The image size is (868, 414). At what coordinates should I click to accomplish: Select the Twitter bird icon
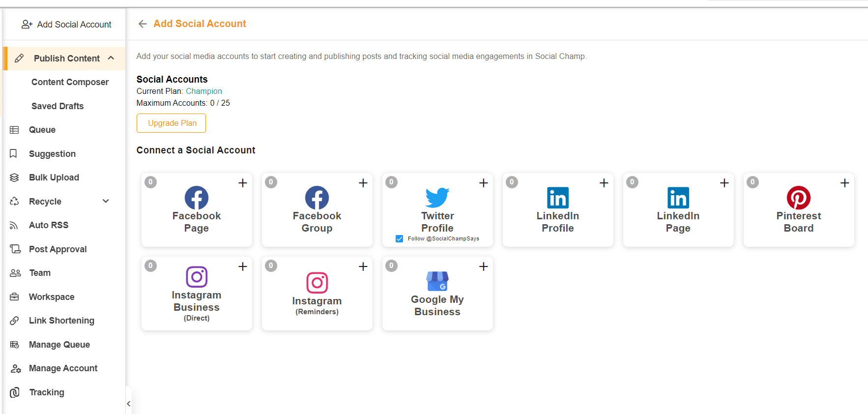coord(437,198)
